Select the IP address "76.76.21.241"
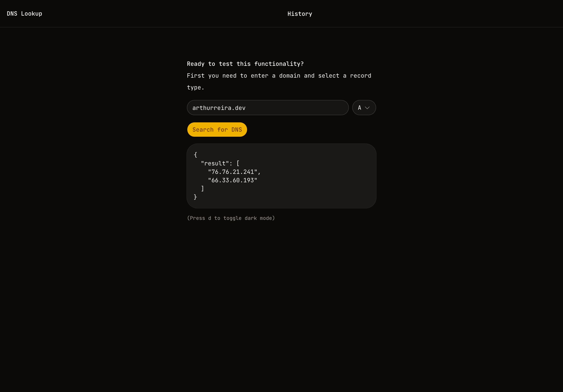This screenshot has height=392, width=563. [233, 172]
